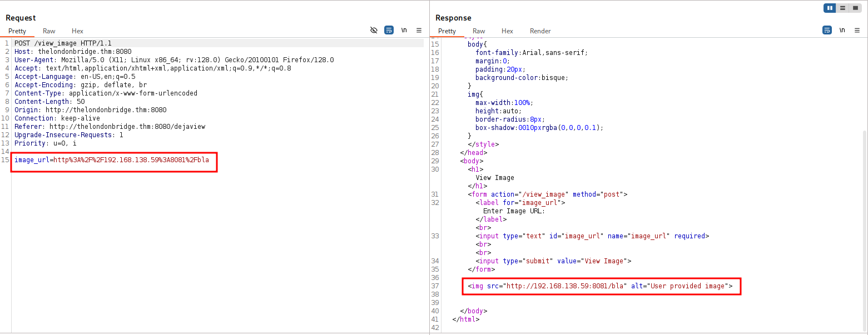Toggle word wrap in Response panel
The width and height of the screenshot is (868, 335).
pos(827,31)
